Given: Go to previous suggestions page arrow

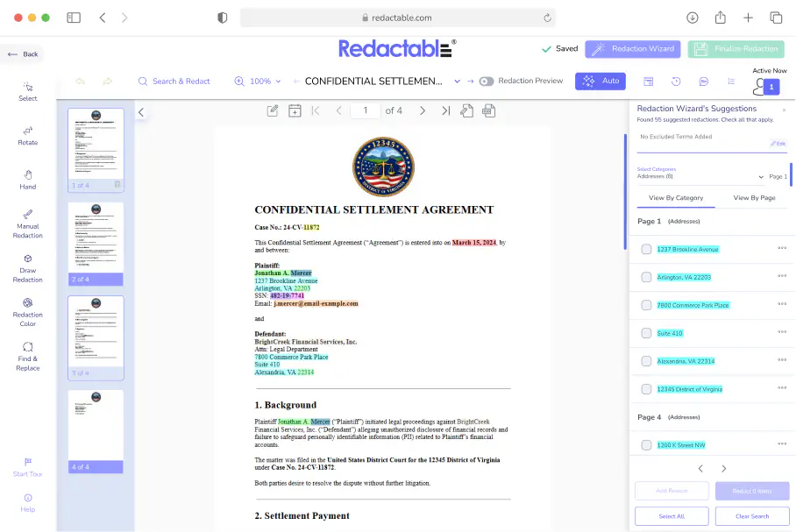Looking at the screenshot, I should (700, 469).
